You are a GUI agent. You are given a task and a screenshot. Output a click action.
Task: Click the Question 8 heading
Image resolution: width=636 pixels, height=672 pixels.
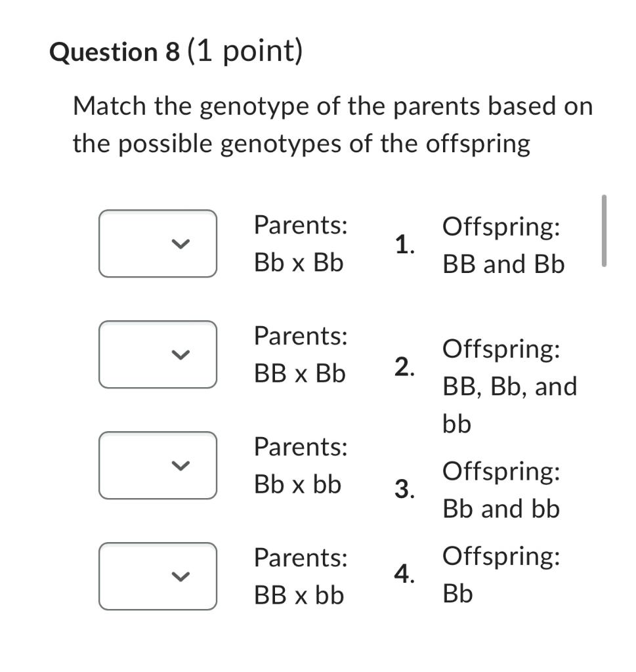click(174, 52)
